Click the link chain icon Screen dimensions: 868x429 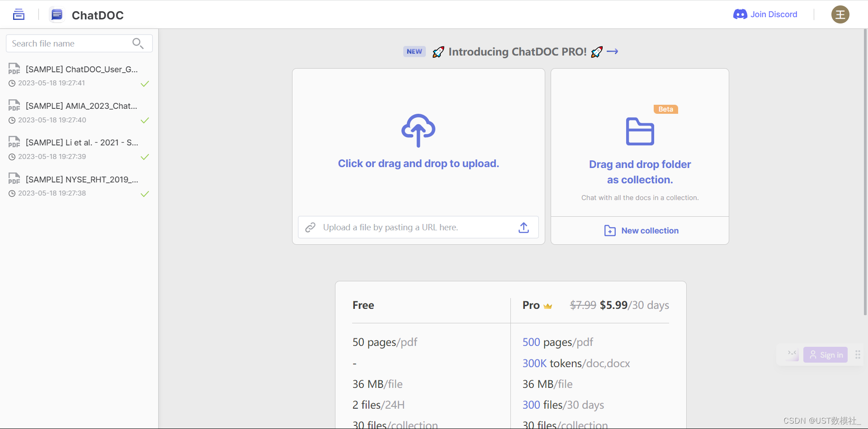(310, 228)
